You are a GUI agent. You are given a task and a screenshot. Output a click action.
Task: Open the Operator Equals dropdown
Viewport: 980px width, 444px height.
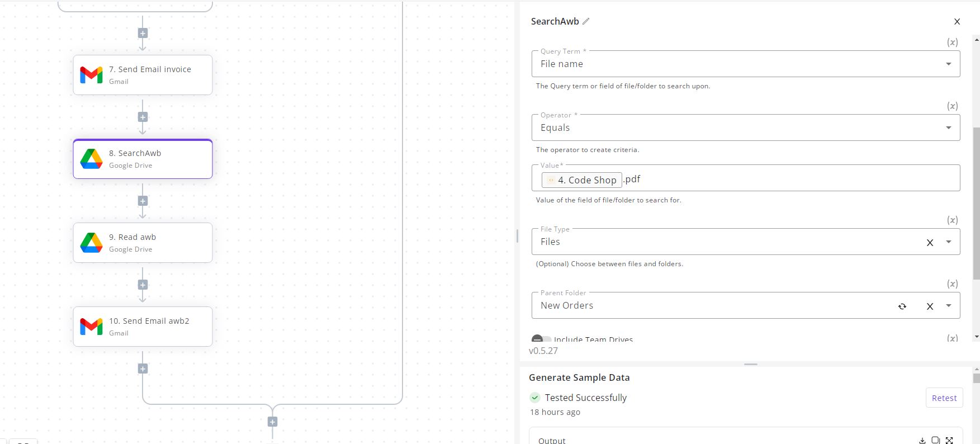[x=746, y=127]
